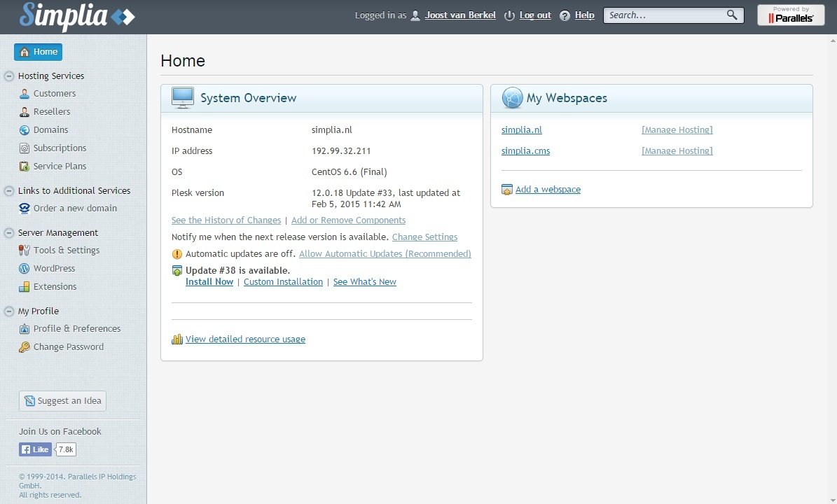The width and height of the screenshot is (837, 504).
Task: Click the Suggest an Idea button
Action: coord(62,401)
